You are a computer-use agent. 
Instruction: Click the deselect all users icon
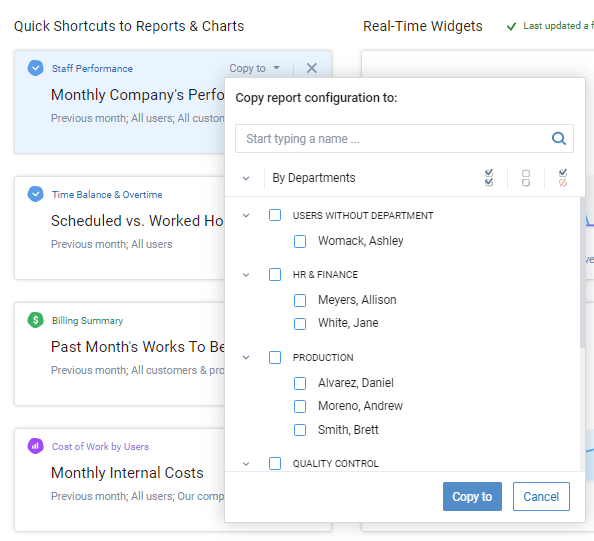525,178
